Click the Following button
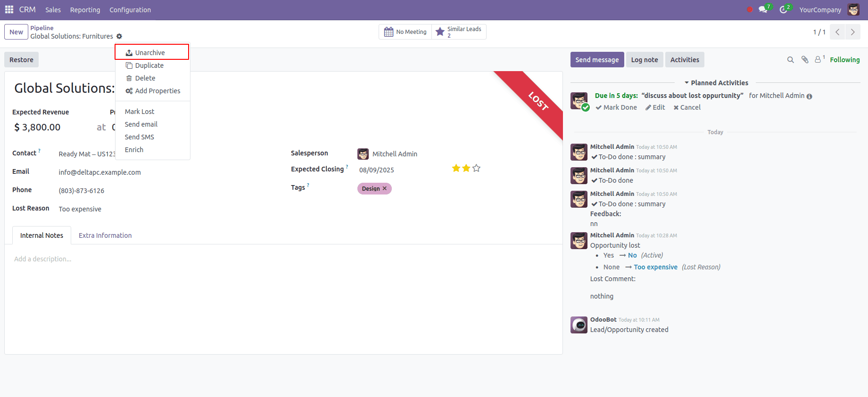 [x=844, y=60]
